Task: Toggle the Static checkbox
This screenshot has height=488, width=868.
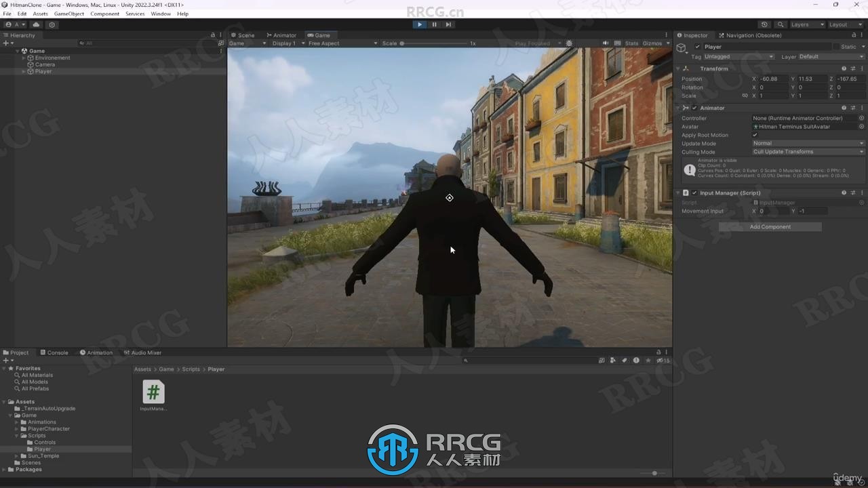Action: 836,47
